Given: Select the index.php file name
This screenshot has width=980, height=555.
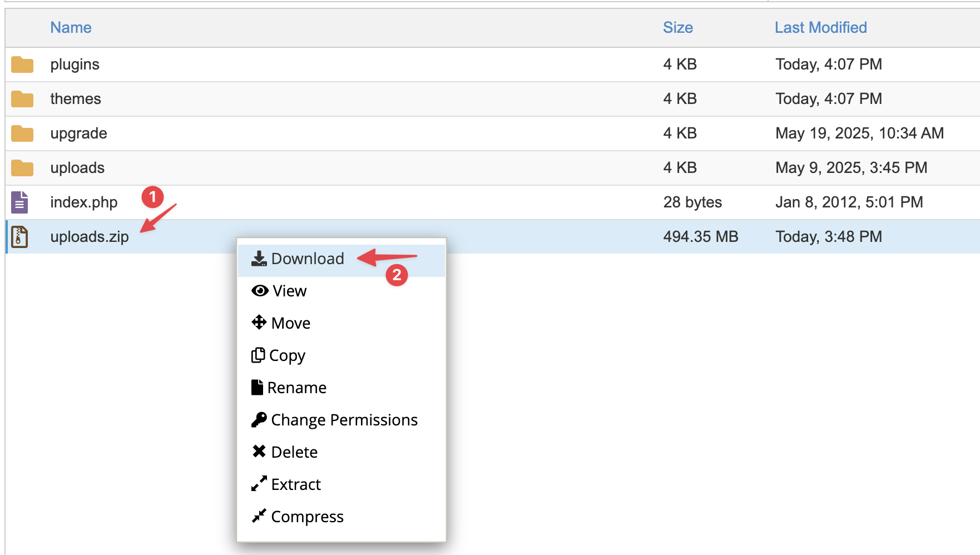Looking at the screenshot, I should click(84, 202).
